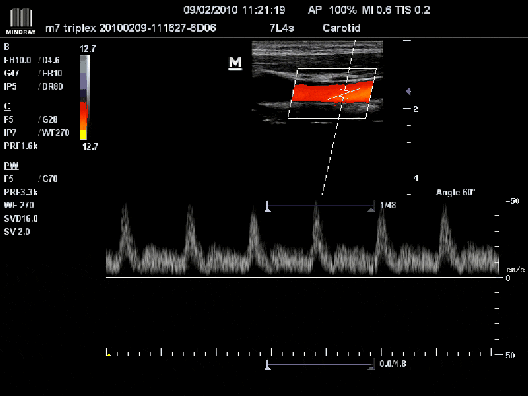
Task: Click the focus position arrow marker
Action: [408, 91]
